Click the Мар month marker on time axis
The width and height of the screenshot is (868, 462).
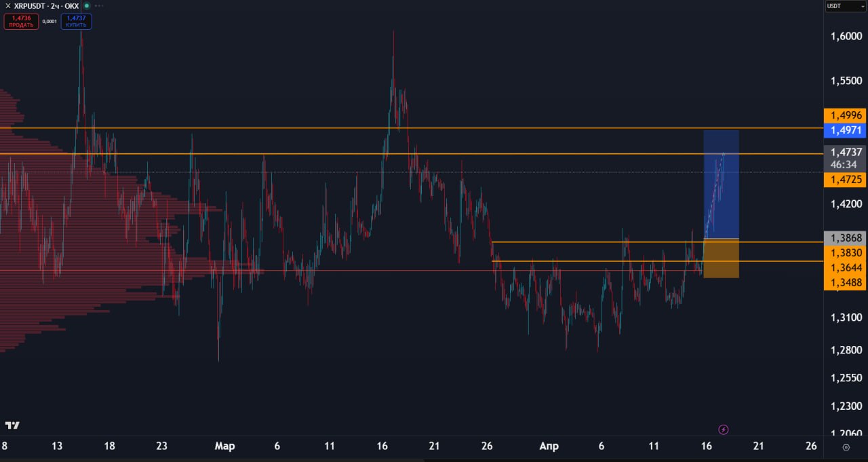[x=224, y=446]
